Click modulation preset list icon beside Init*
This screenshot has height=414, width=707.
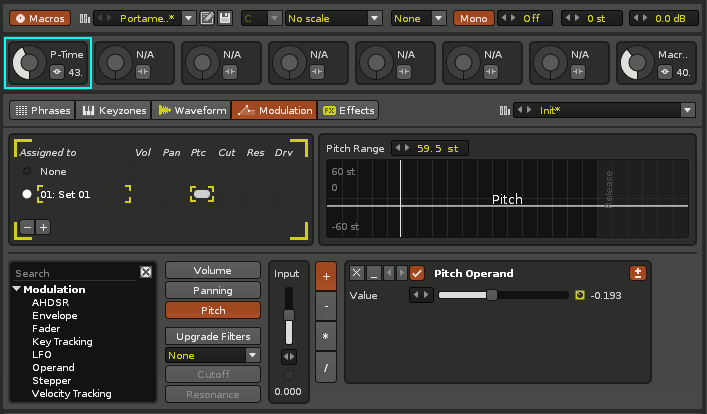pyautogui.click(x=505, y=110)
